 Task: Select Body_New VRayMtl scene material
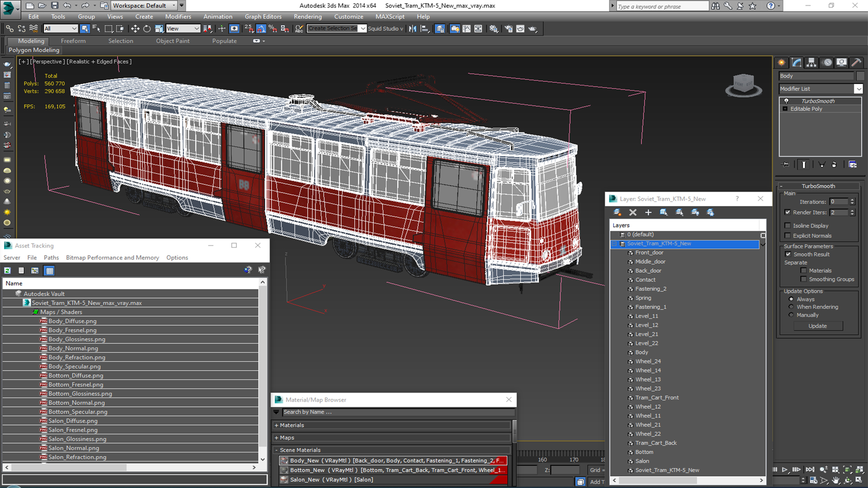tap(393, 460)
